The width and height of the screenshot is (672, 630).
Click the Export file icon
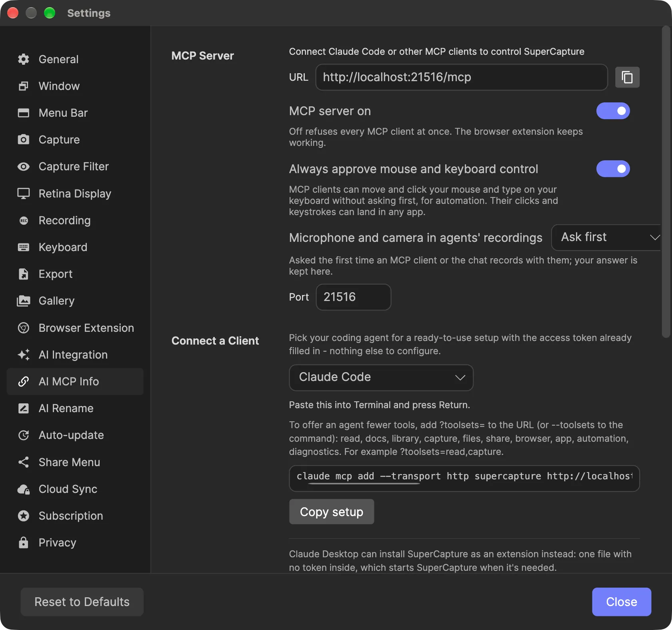(24, 274)
